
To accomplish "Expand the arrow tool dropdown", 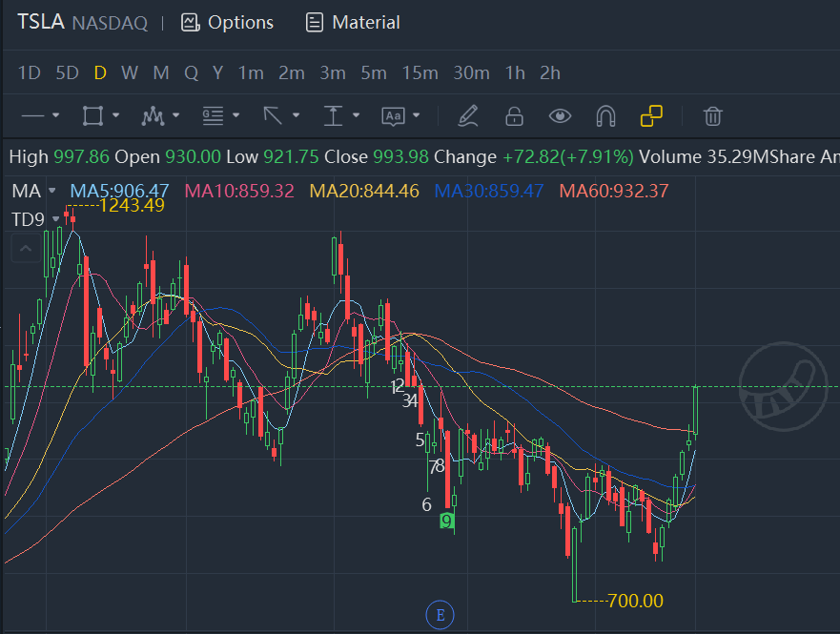I will pyautogui.click(x=296, y=115).
